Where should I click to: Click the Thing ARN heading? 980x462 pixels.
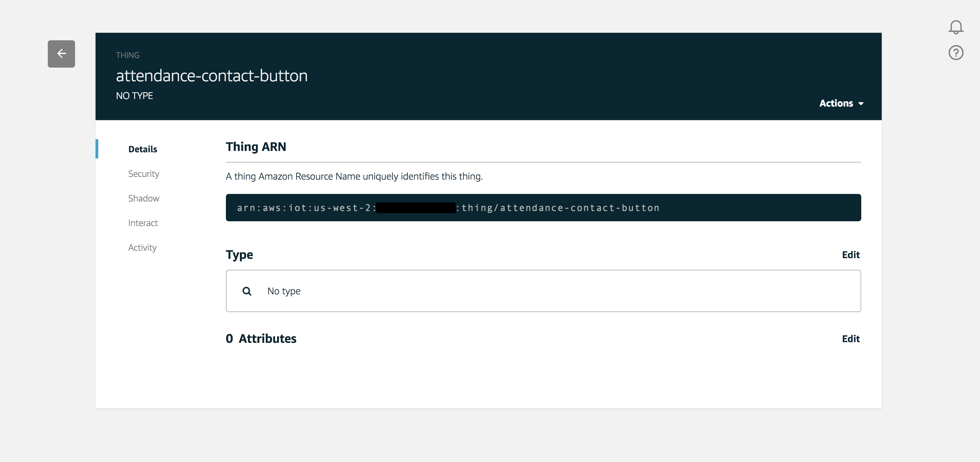pos(256,146)
